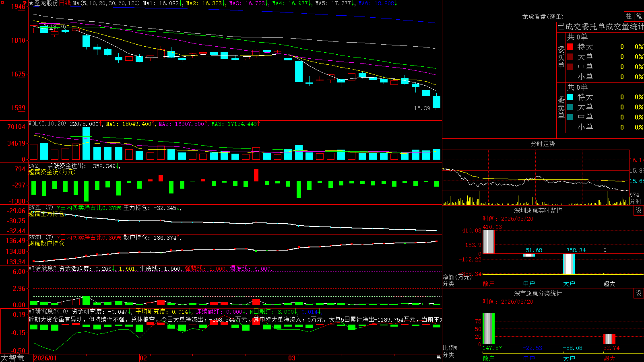
Task: Click the AI研究度2(10) indicator label
Action: click(48, 311)
